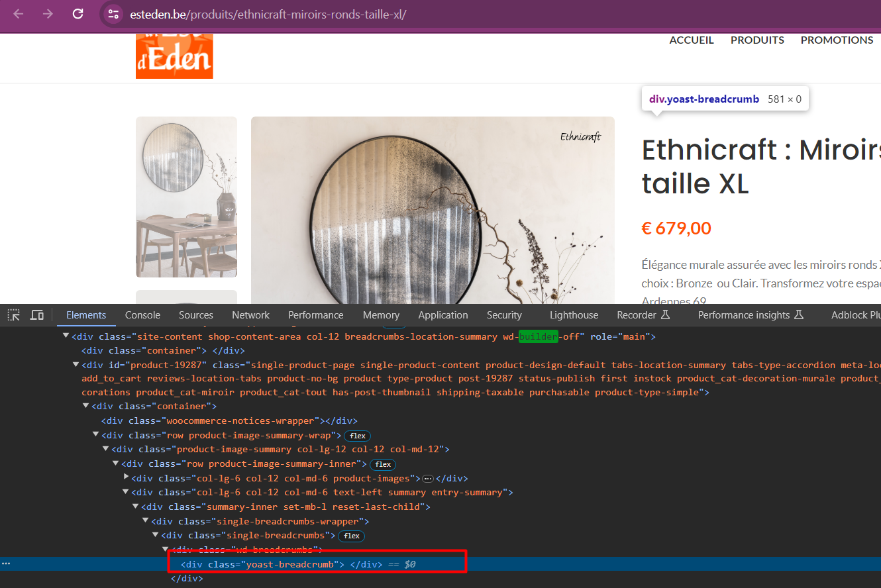Switch to the Security tab

[x=504, y=315]
